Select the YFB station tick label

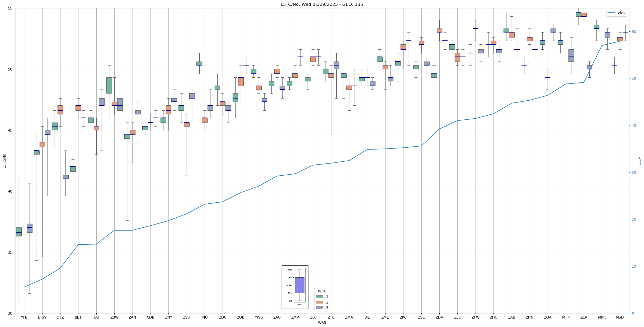pos(24,317)
